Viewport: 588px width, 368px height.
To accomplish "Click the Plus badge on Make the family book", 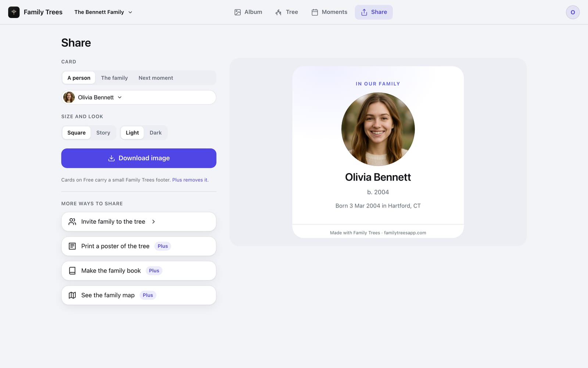I will 154,271.
